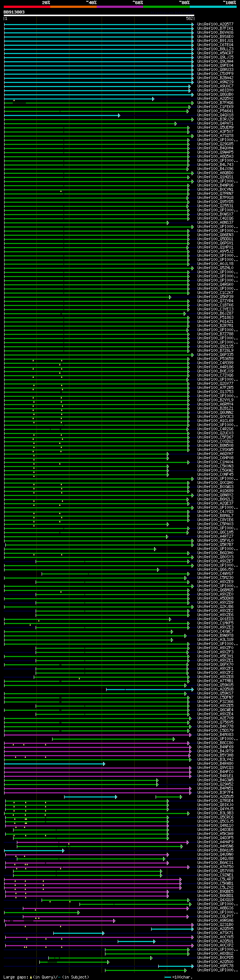Select the UniRef100_C1H404 label
Screen dimensions: 240x980
tap(215, 462)
